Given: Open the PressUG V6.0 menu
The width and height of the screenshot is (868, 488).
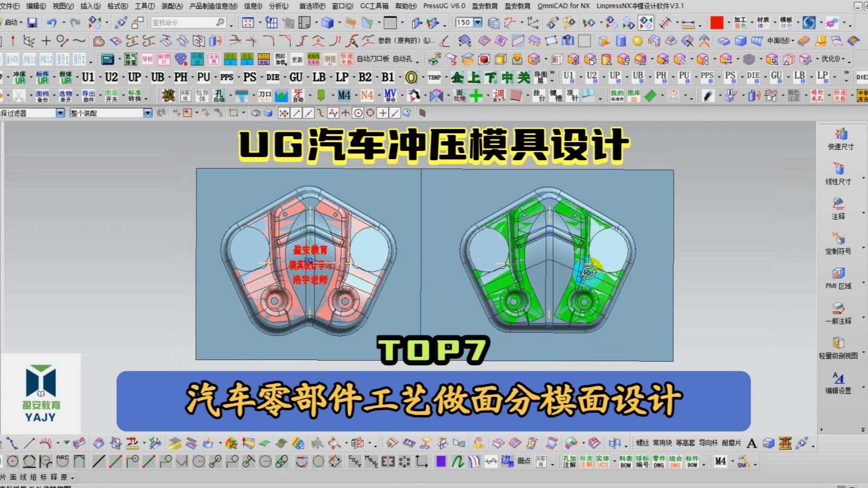Looking at the screenshot, I should tap(444, 5).
